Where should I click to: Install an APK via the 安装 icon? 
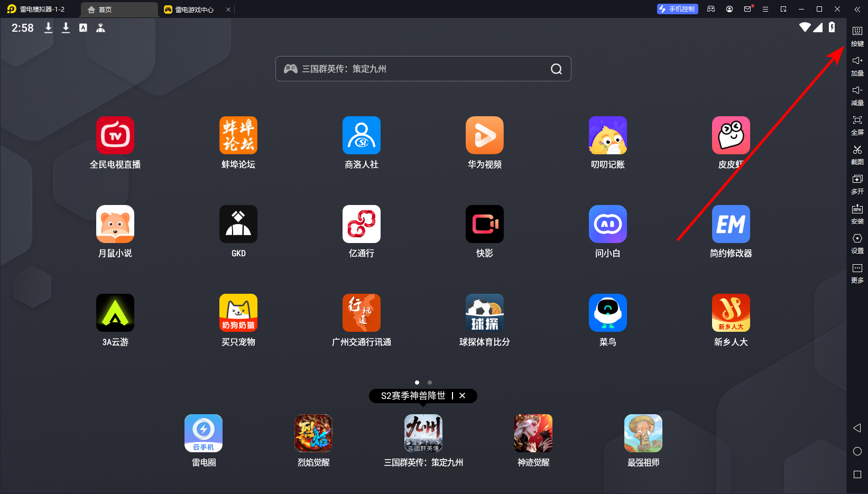point(857,215)
